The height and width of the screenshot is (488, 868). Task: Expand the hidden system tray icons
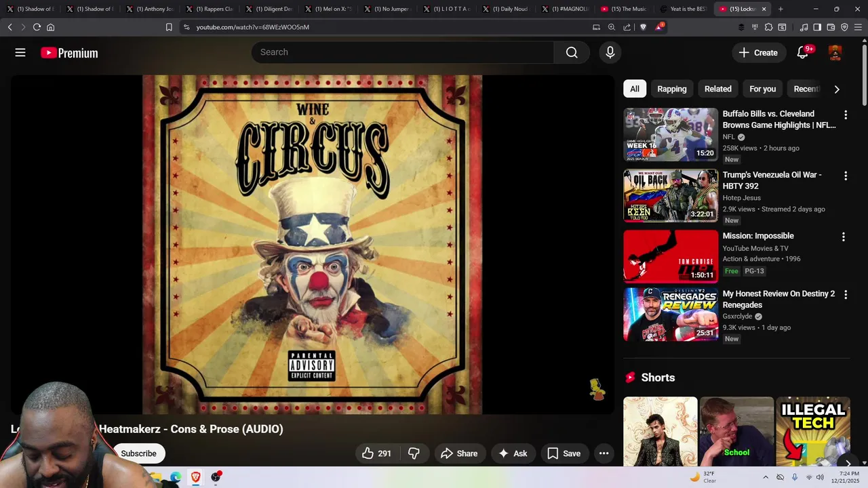tap(766, 477)
